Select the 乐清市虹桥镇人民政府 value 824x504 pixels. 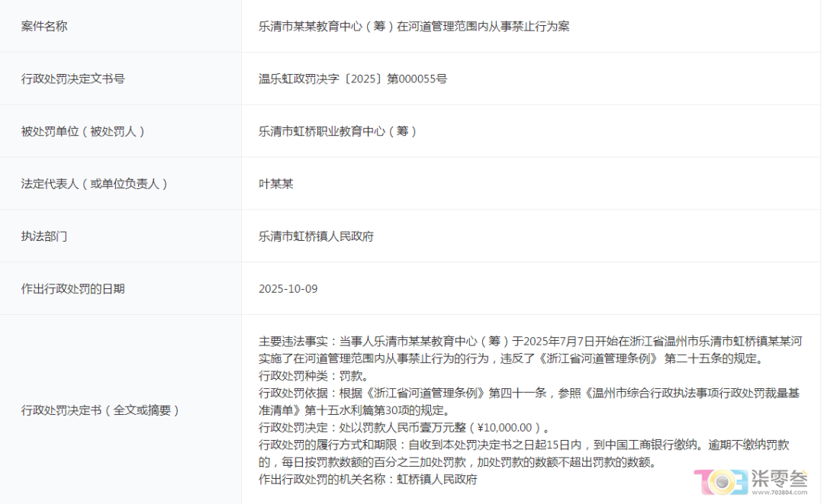pos(316,236)
